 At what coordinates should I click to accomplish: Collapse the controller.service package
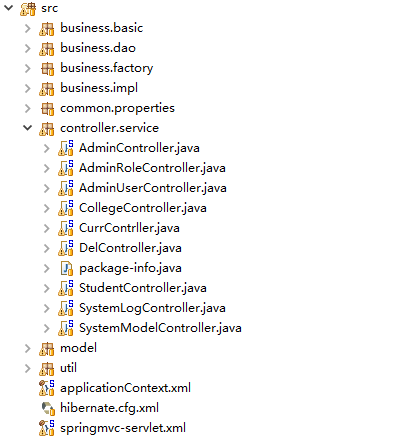pos(28,128)
